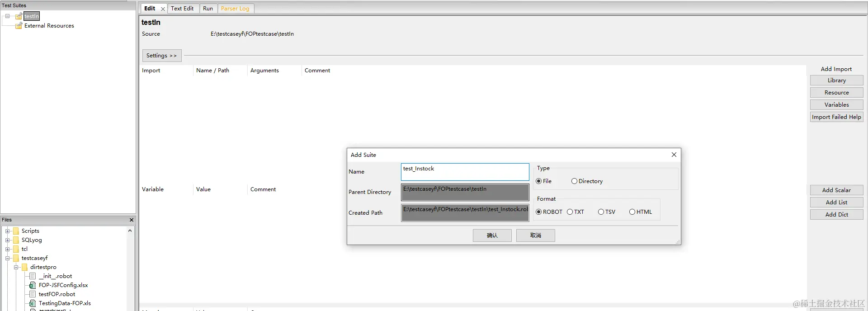Click the testcaseyf folder icon
Viewport: 868px width, 311px height.
[16, 258]
